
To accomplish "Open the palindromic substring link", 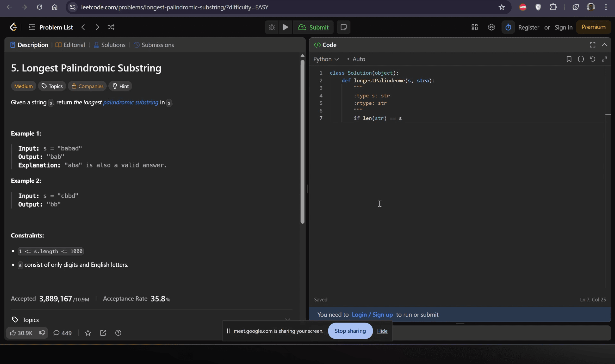I will pos(131,102).
